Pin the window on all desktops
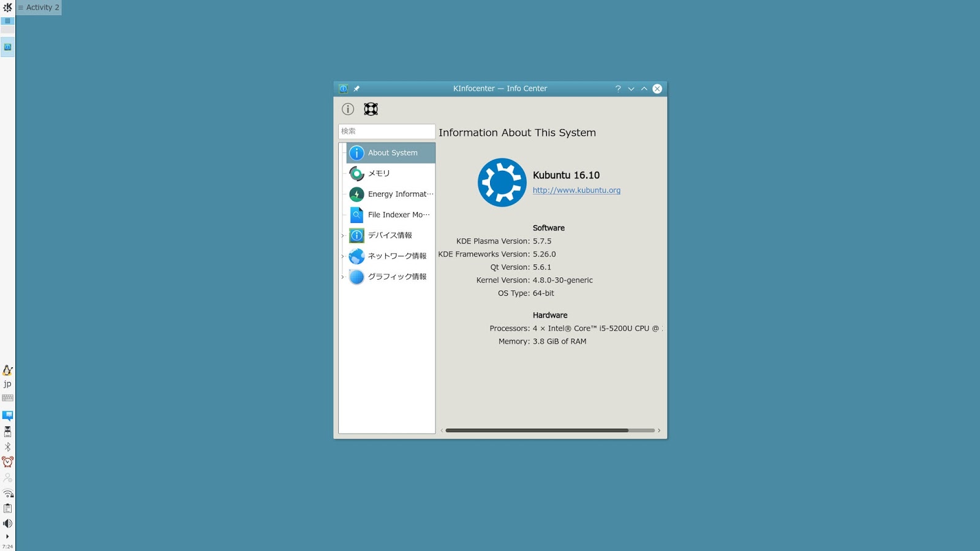This screenshot has width=980, height=551. tap(356, 89)
